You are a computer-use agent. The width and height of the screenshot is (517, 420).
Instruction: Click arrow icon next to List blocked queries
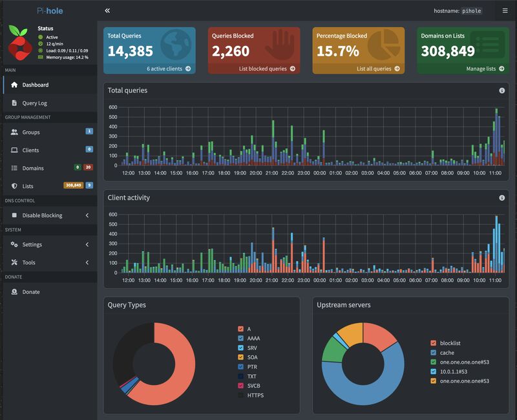[293, 68]
